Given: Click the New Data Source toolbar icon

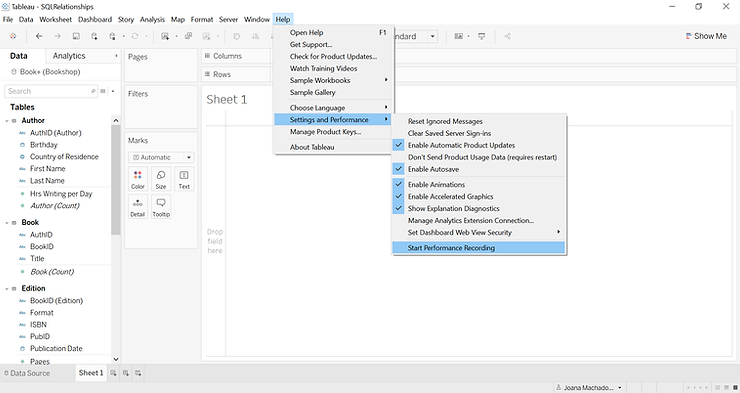Looking at the screenshot, I should click(94, 36).
